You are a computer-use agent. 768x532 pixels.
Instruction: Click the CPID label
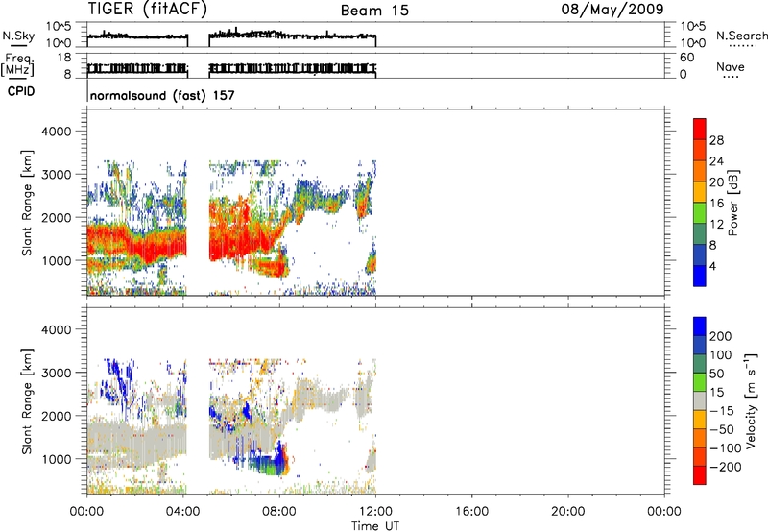tap(21, 91)
